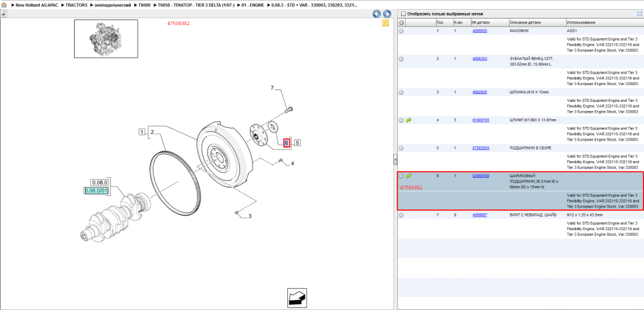Open part number link 87802650
644x310 pixels.
(x=480, y=148)
